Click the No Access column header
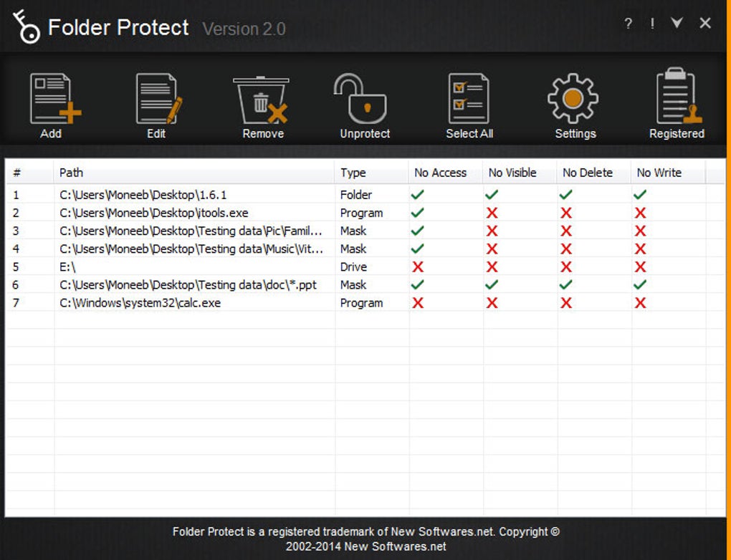The width and height of the screenshot is (731, 560). [x=445, y=173]
